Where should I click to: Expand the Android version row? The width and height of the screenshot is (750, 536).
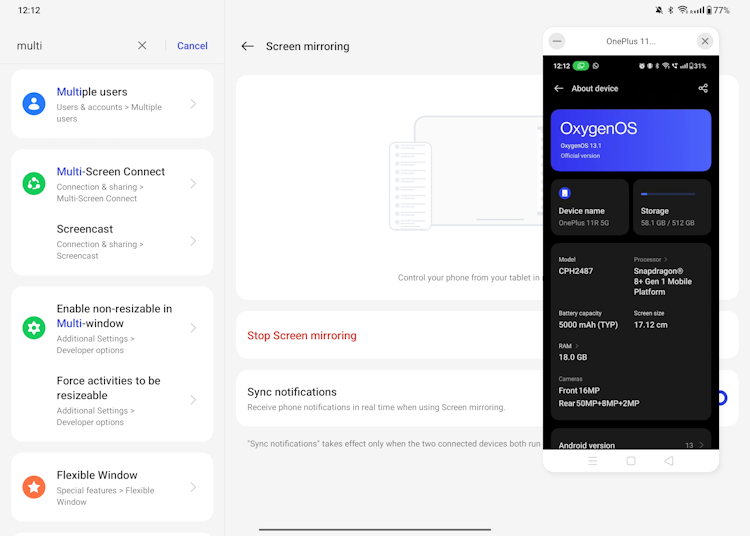(631, 445)
